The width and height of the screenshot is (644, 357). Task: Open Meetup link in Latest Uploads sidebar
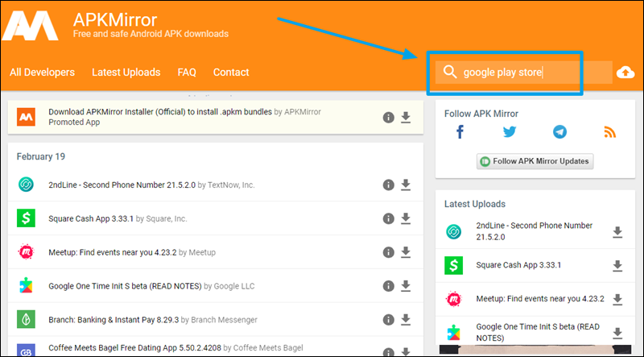coord(540,299)
